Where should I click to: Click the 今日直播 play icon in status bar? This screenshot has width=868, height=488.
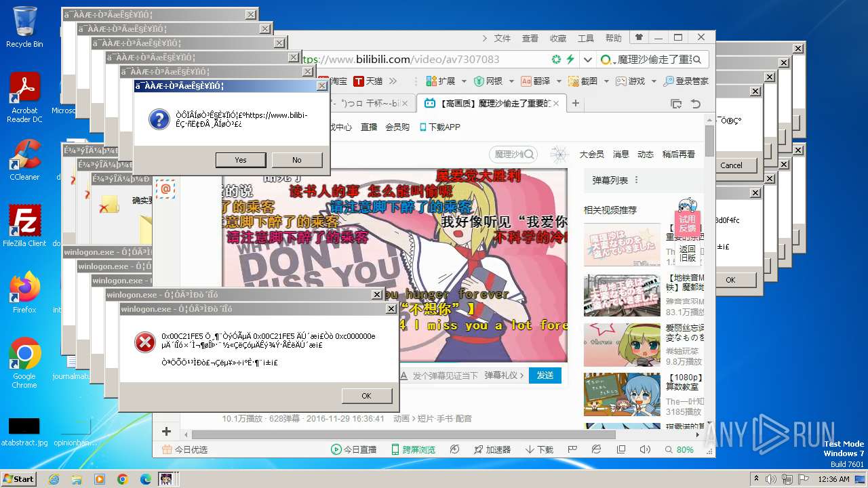click(336, 449)
